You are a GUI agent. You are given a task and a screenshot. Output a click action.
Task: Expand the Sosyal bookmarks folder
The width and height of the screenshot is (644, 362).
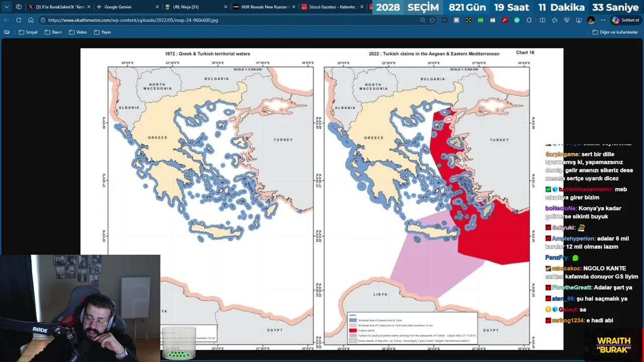click(28, 32)
